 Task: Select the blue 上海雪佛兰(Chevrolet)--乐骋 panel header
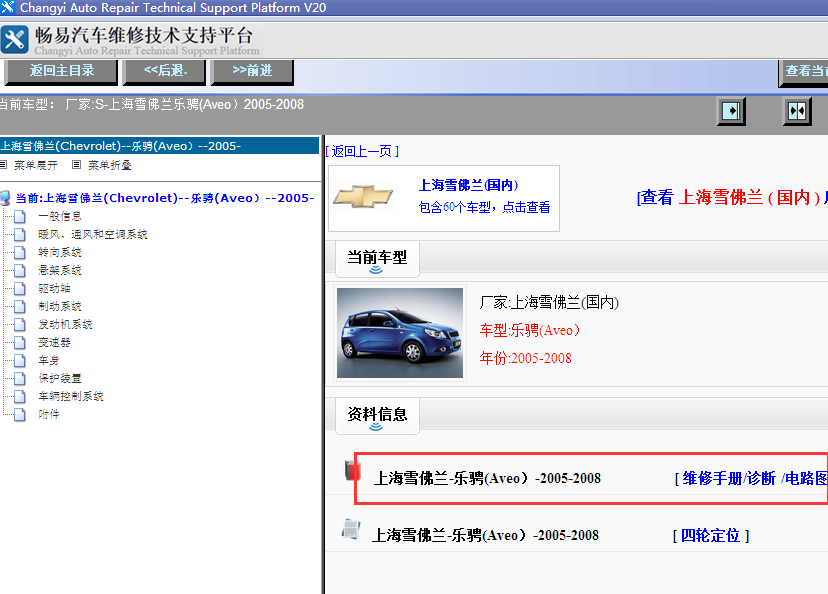159,146
